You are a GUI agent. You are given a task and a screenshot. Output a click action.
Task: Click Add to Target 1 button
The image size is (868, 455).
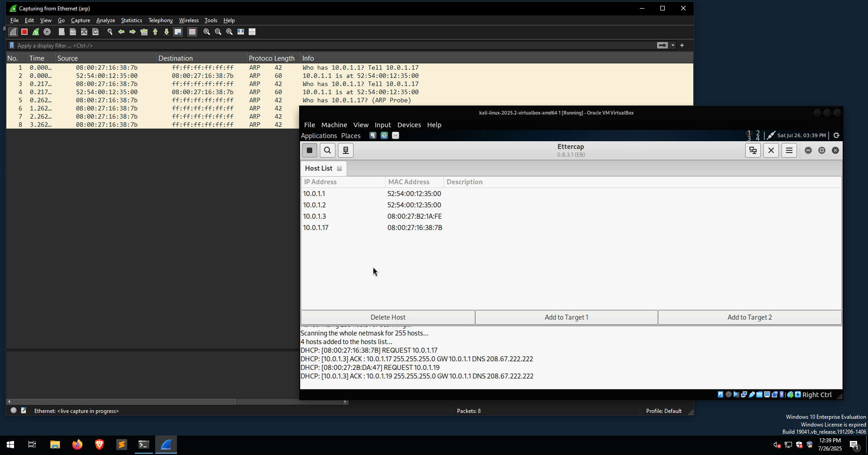pyautogui.click(x=566, y=317)
